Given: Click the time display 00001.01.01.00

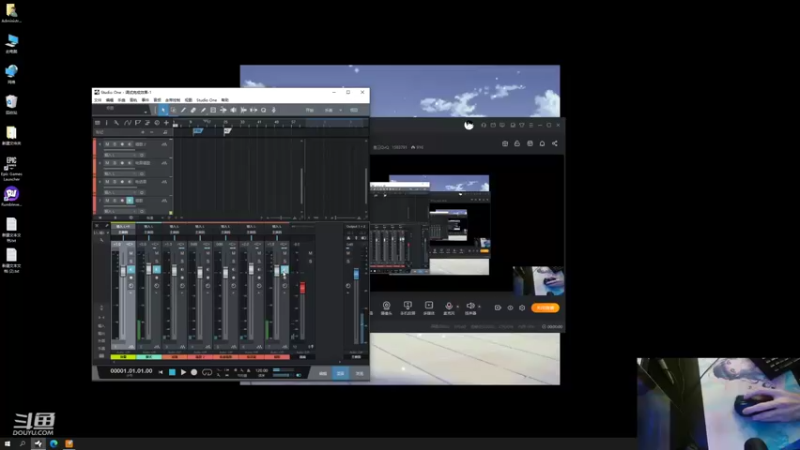Looking at the screenshot, I should click(131, 371).
